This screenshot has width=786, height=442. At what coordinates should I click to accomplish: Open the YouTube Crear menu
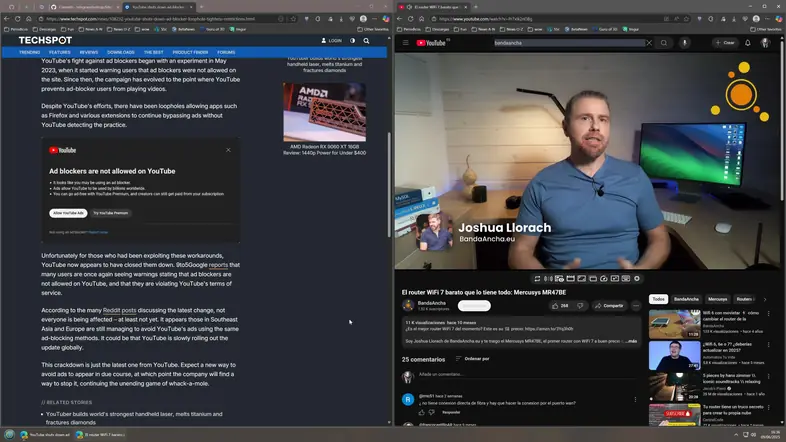(725, 43)
